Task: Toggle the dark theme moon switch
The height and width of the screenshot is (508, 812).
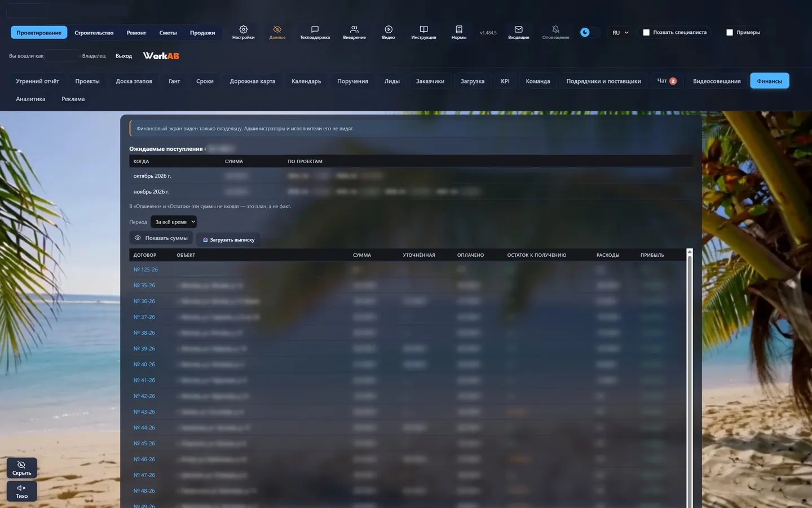Action: pos(589,32)
